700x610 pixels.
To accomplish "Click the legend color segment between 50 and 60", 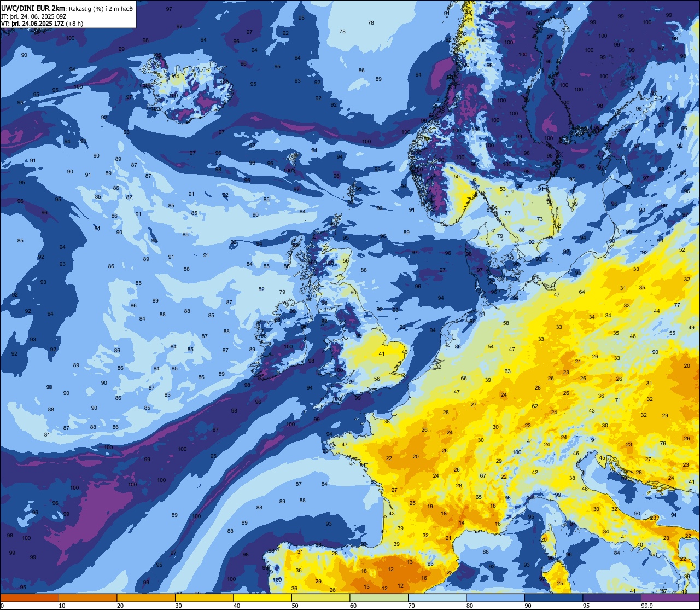I will tap(320, 598).
